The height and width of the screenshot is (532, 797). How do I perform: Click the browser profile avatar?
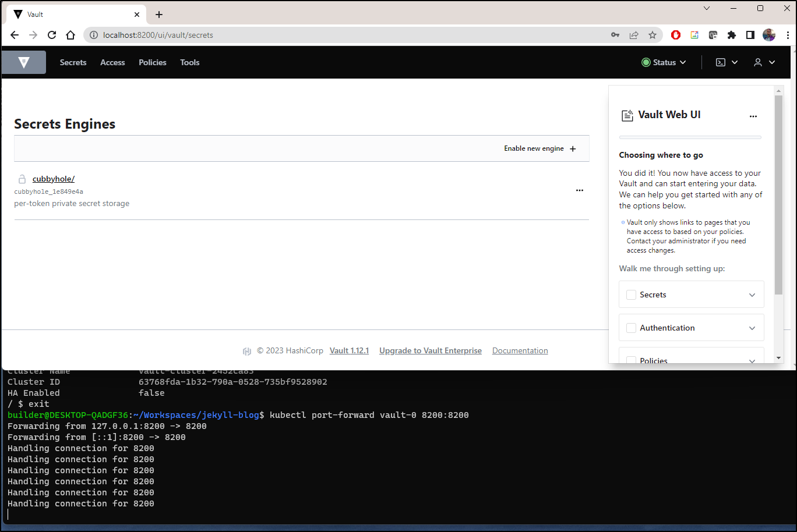[x=769, y=35]
